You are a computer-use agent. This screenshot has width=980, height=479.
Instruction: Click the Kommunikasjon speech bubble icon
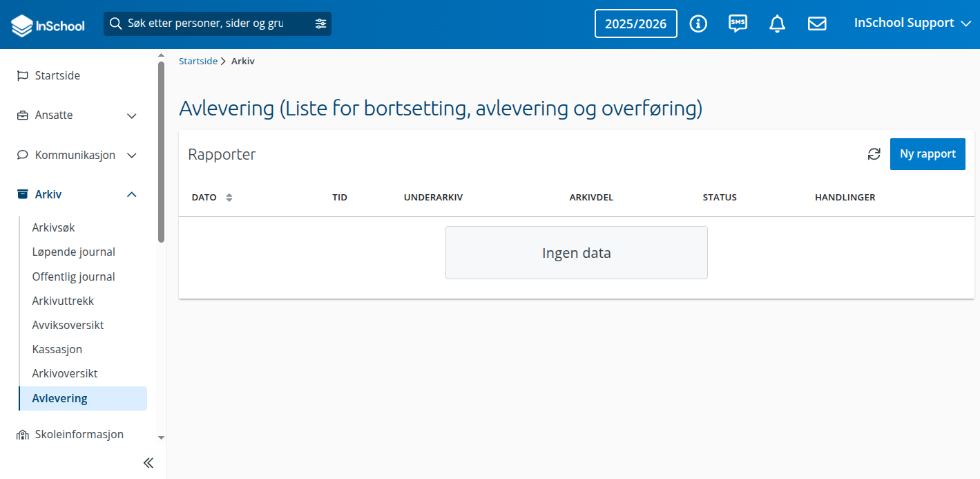pyautogui.click(x=23, y=155)
